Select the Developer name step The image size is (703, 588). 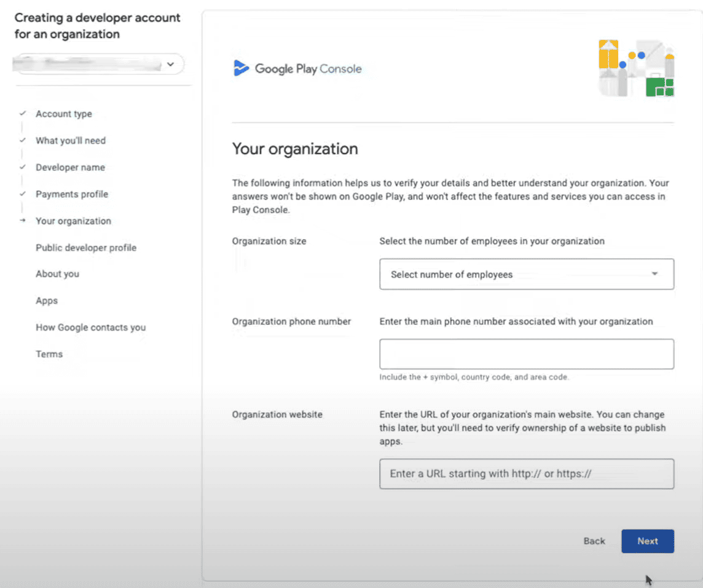(x=70, y=168)
